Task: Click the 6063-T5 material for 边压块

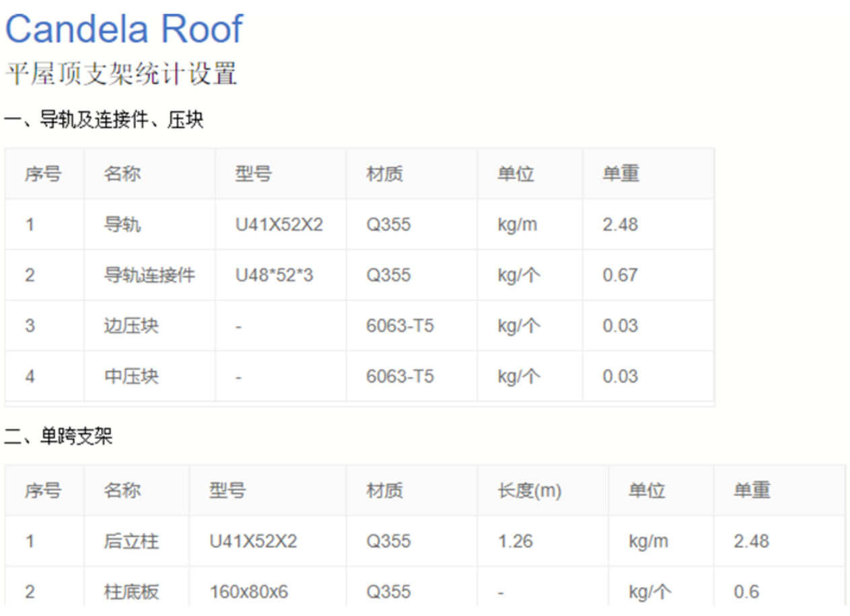Action: tap(400, 326)
